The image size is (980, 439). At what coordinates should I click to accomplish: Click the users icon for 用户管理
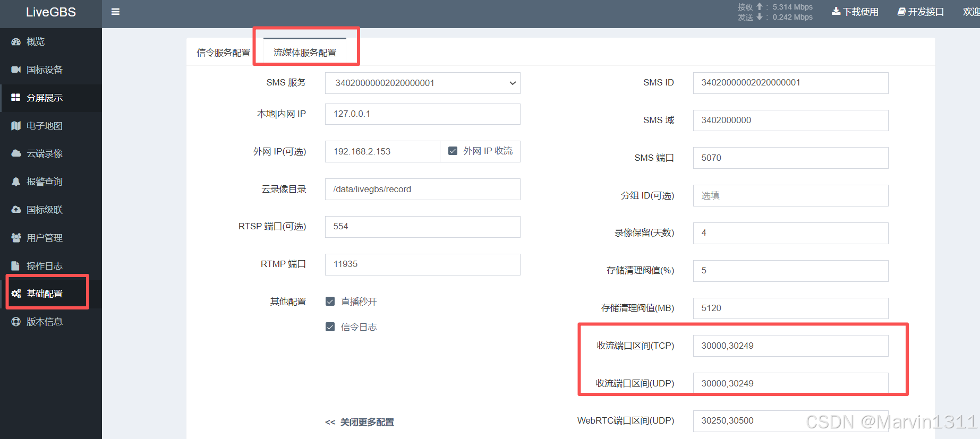click(x=16, y=238)
